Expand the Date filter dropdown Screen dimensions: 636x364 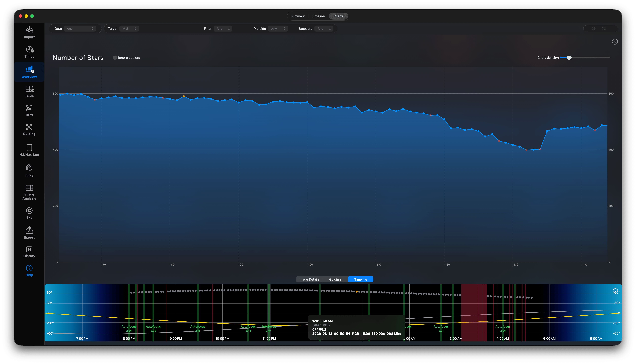[x=80, y=29]
